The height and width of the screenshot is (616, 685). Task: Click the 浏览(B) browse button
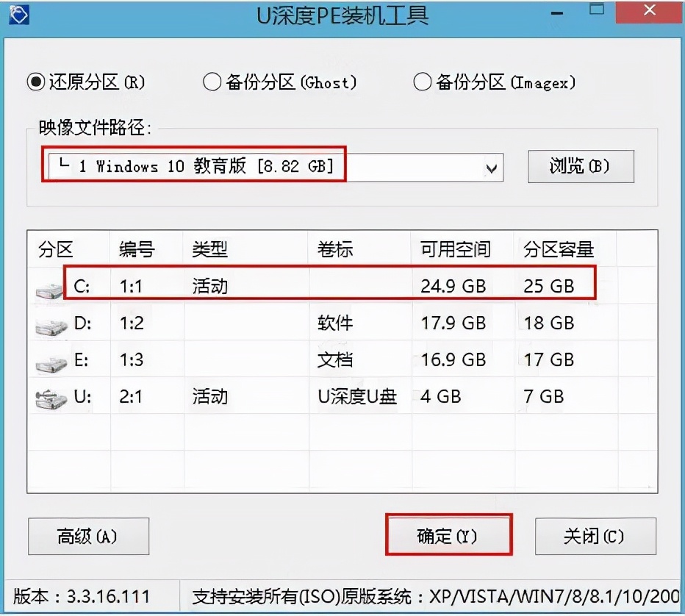click(580, 166)
